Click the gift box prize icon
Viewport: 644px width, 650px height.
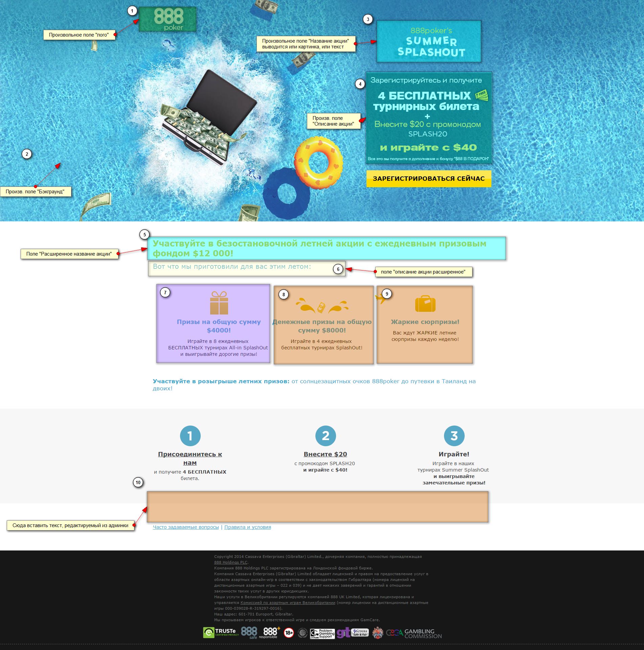pyautogui.click(x=219, y=303)
